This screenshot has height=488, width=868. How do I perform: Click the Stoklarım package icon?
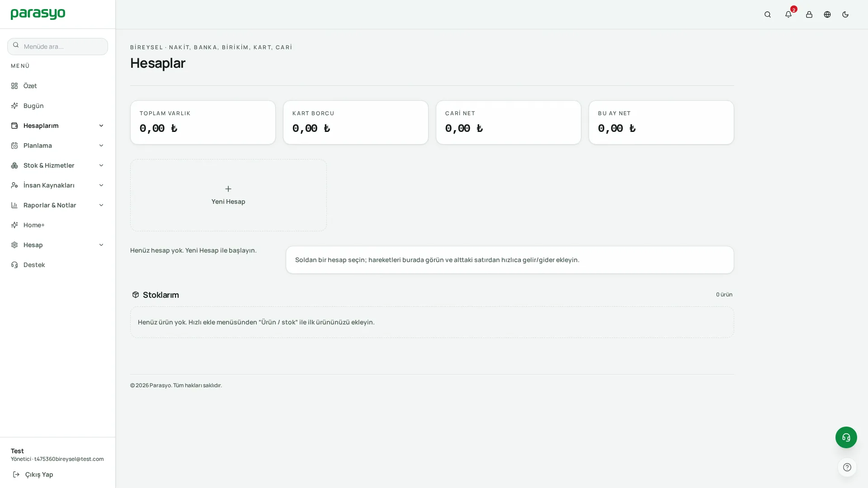pos(136,295)
